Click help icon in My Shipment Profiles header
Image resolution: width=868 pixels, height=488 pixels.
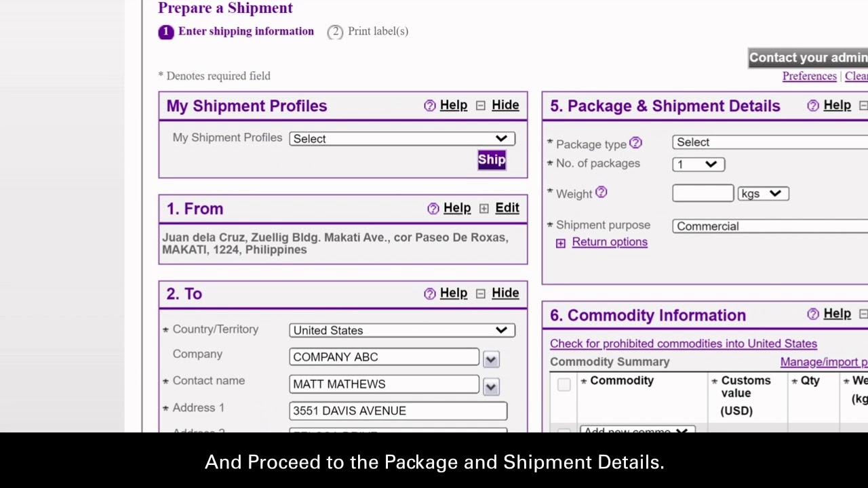[x=429, y=106]
